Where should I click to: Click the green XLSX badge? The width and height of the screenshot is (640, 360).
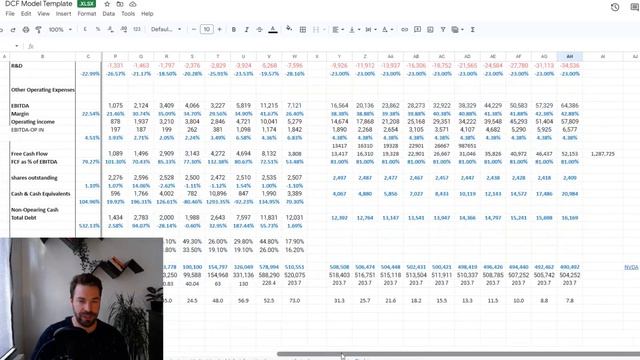tap(87, 4)
